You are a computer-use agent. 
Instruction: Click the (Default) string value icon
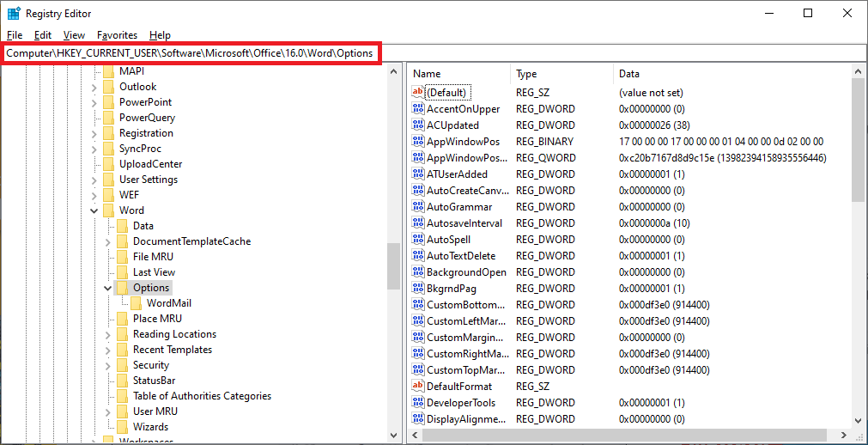click(417, 92)
